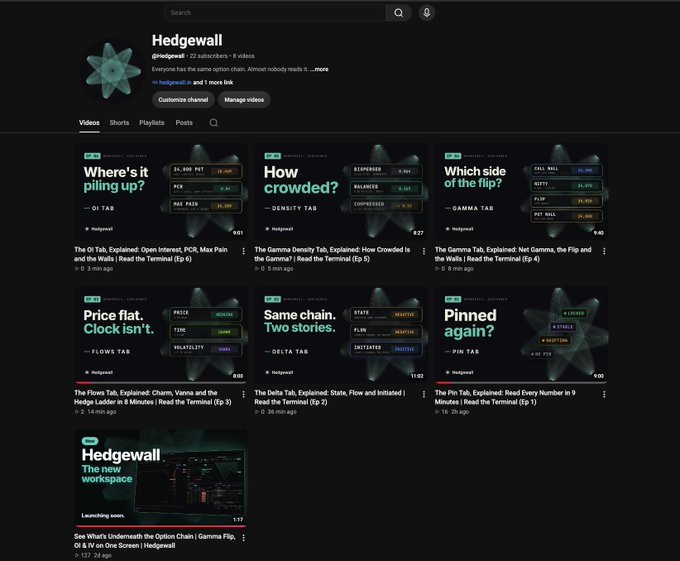This screenshot has height=561, width=680.
Task: Expand channel description with ...more
Action: 319,69
